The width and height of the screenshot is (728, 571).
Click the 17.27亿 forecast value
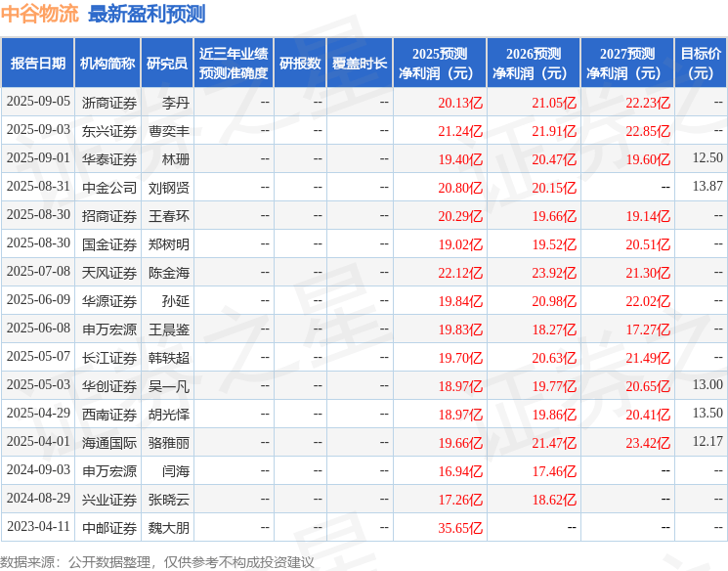pyautogui.click(x=648, y=329)
